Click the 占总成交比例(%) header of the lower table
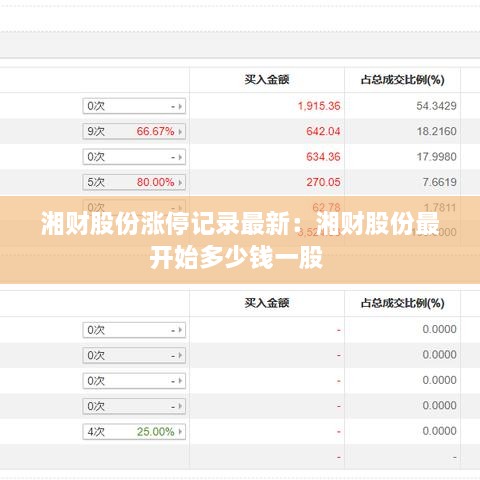Screen dimensions: 480x480 coord(402,303)
